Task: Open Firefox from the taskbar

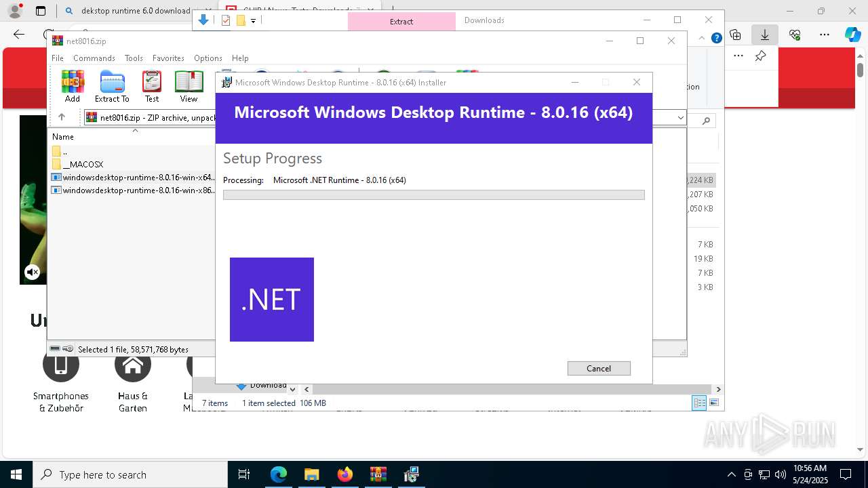Action: click(345, 474)
